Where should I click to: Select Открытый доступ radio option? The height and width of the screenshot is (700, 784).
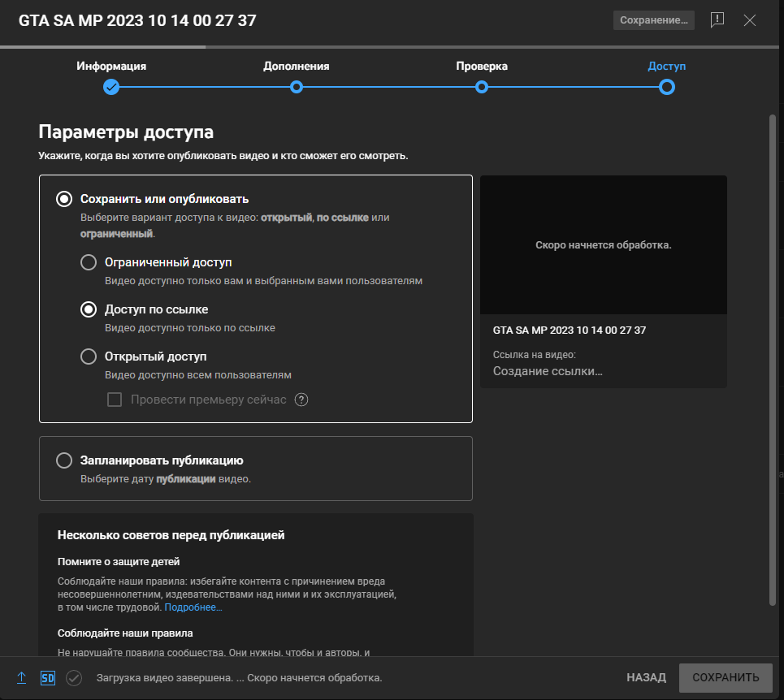89,356
